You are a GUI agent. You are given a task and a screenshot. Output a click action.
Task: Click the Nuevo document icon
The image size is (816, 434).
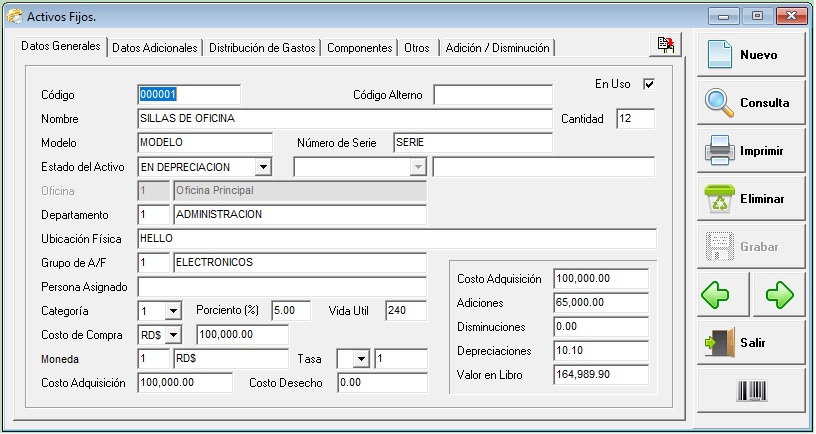click(x=721, y=55)
